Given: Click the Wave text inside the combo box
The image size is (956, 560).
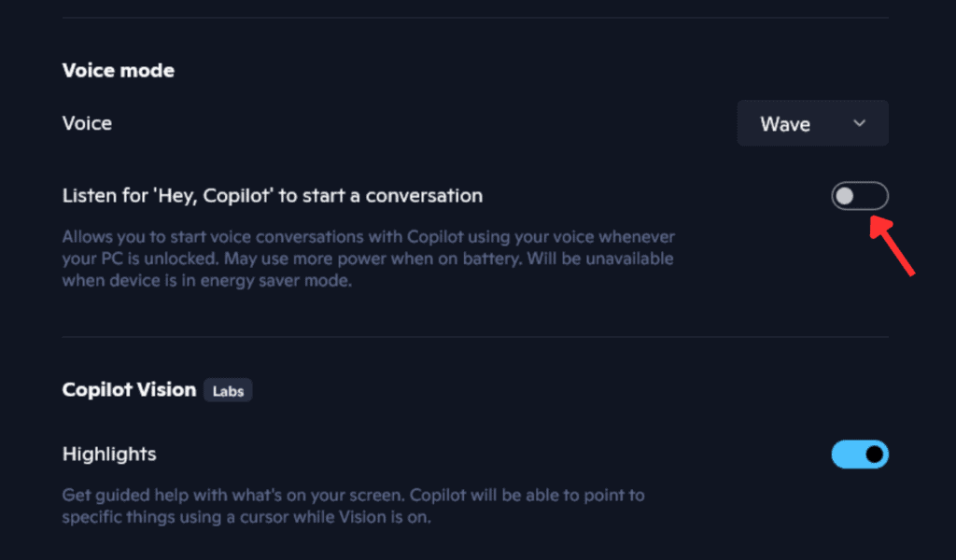Looking at the screenshot, I should [784, 122].
